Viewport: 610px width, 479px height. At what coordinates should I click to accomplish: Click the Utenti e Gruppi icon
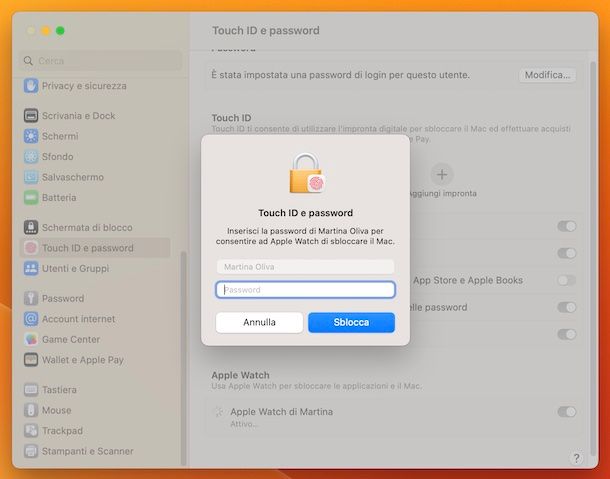coord(31,268)
